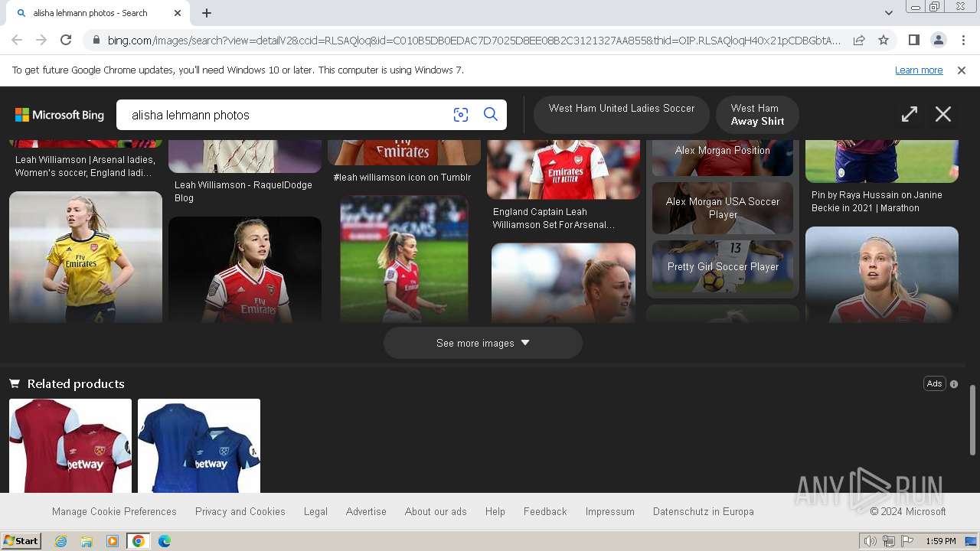Expand the image viewer to full screen
This screenshot has height=551, width=980.
point(910,115)
